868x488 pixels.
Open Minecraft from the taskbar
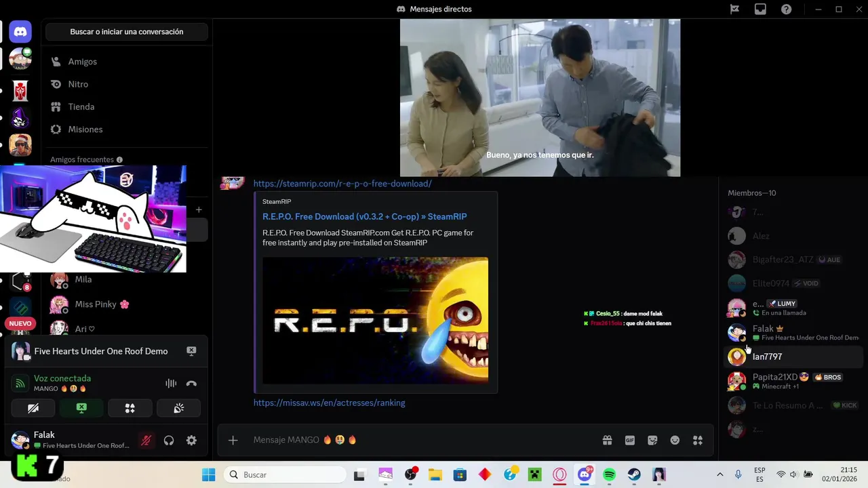click(534, 475)
